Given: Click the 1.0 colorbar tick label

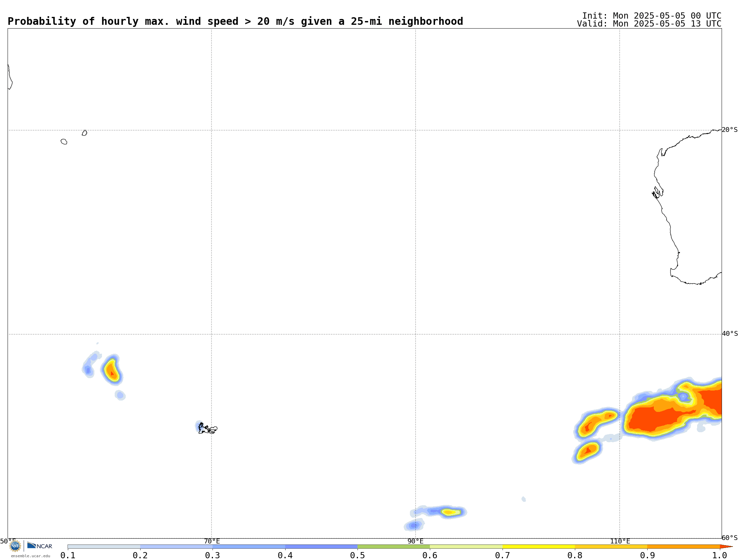Looking at the screenshot, I should tap(720, 556).
